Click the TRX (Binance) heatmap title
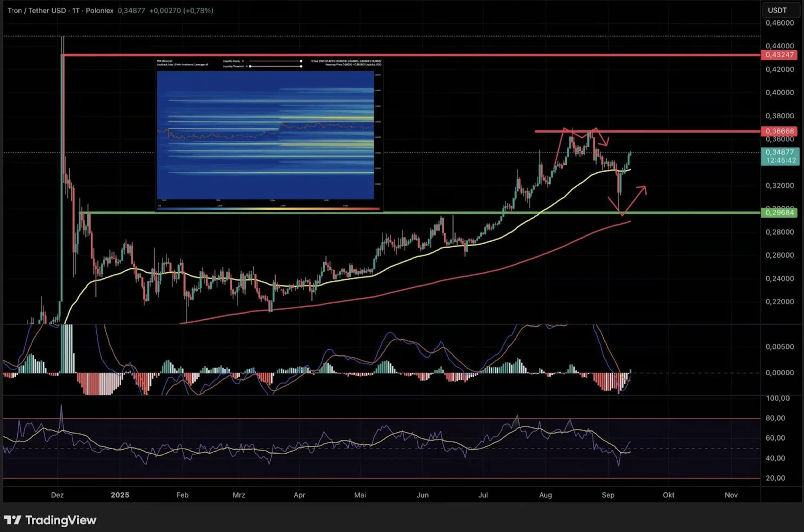Viewport: 804px width, 532px height. click(164, 61)
